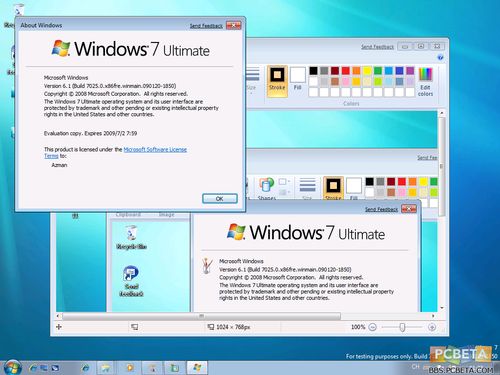Open the Start menu orb

pos(12,367)
